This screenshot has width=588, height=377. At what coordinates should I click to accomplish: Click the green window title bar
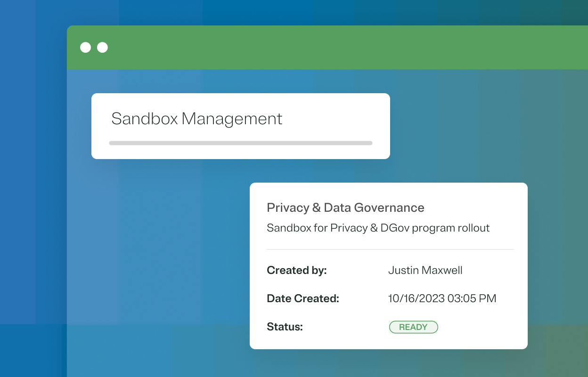point(330,48)
